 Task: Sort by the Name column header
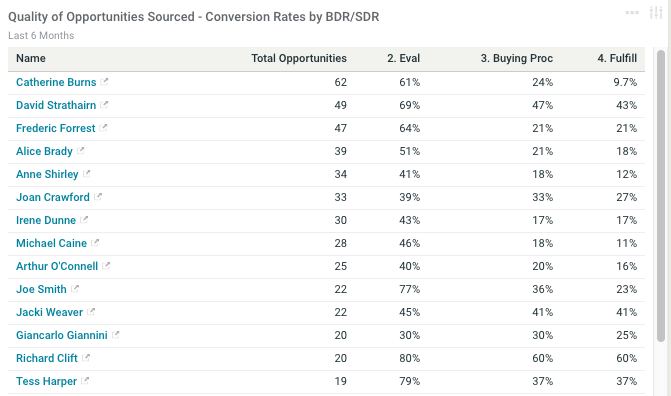click(x=31, y=58)
